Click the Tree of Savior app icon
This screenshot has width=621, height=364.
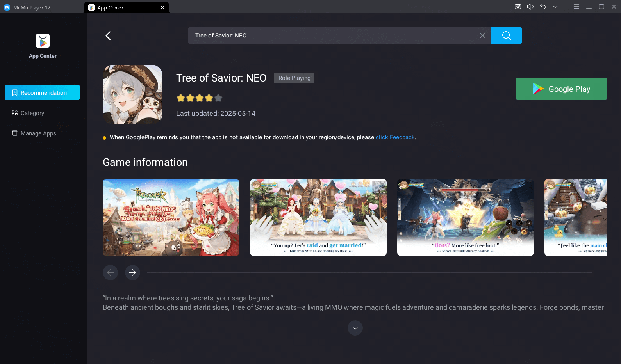point(132,94)
